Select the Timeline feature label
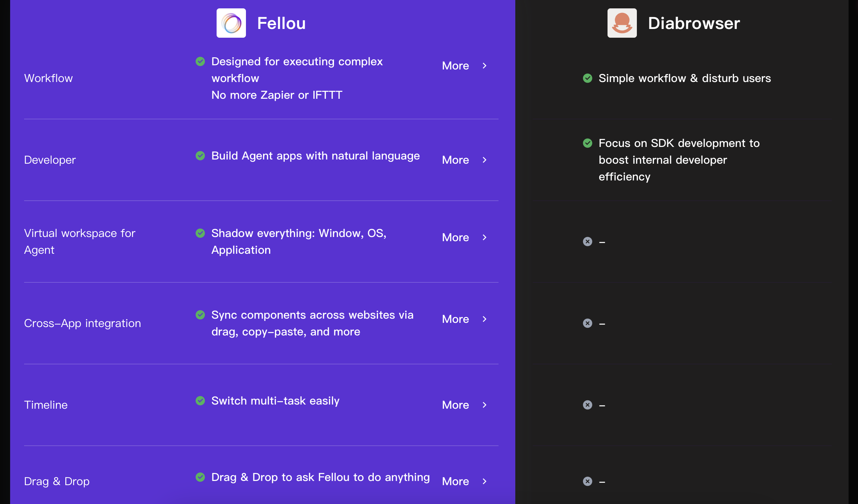858x504 pixels. tap(46, 405)
